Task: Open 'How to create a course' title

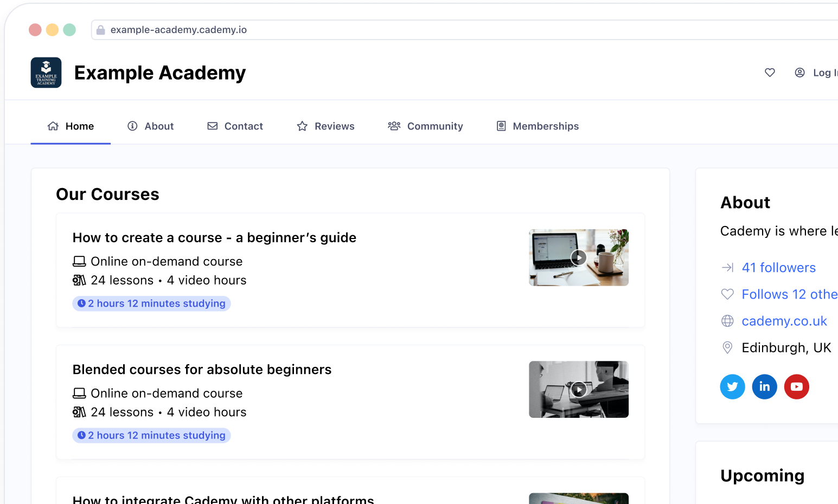Action: point(214,238)
